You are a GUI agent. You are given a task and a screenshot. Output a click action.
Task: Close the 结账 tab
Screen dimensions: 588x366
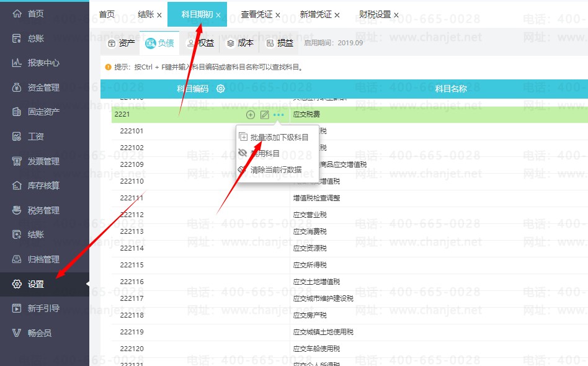coord(159,16)
